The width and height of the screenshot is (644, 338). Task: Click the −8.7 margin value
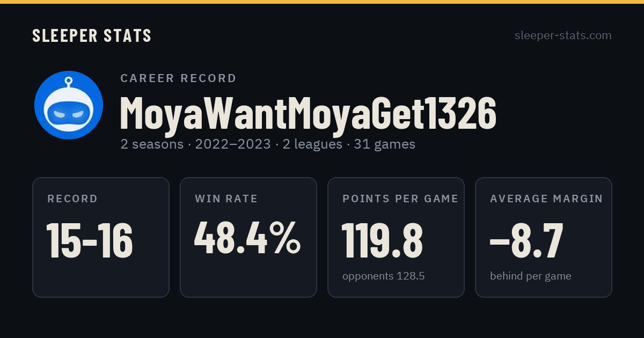[526, 240]
